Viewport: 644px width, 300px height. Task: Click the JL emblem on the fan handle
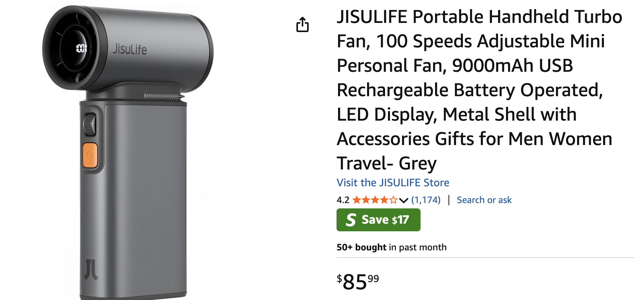[91, 270]
